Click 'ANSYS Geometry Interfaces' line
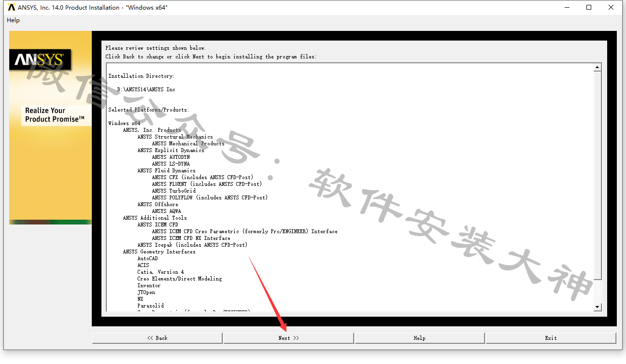 (159, 252)
